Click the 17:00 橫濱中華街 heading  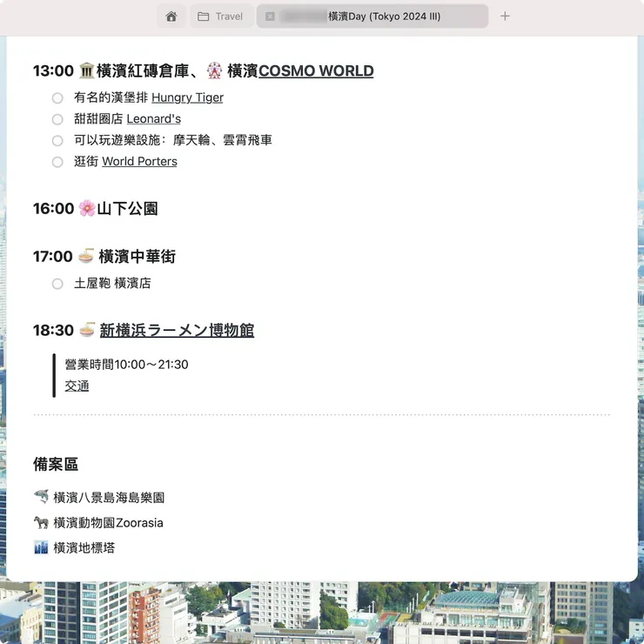click(x=104, y=256)
